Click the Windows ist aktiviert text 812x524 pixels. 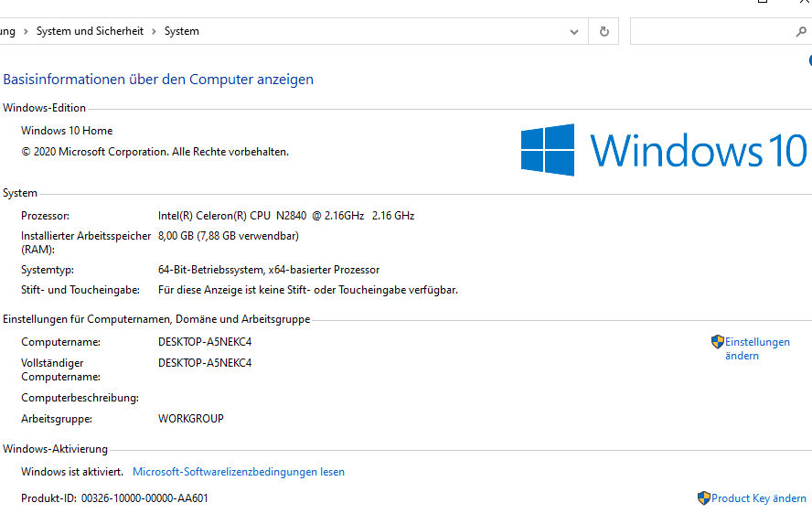(72, 472)
